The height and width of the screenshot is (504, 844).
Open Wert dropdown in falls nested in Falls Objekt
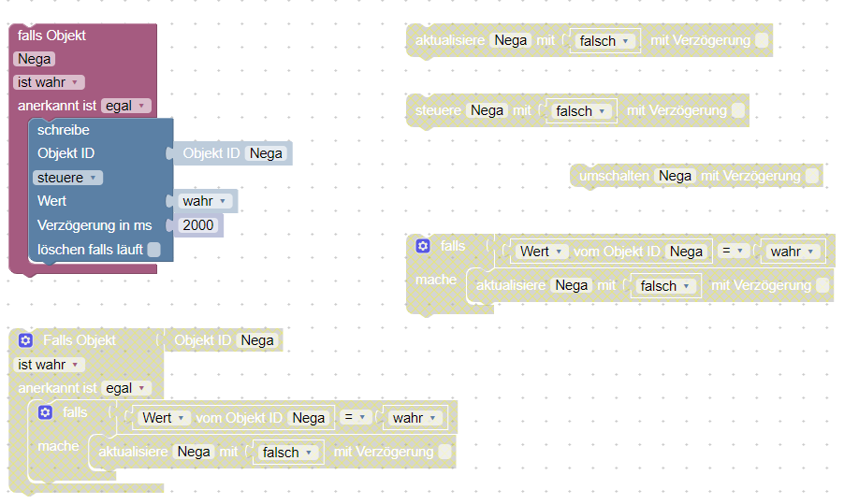click(164, 418)
